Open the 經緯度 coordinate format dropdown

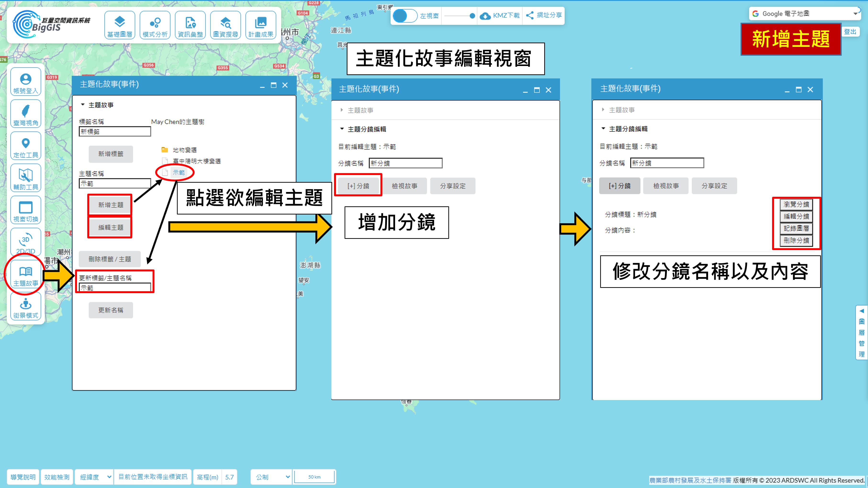95,477
